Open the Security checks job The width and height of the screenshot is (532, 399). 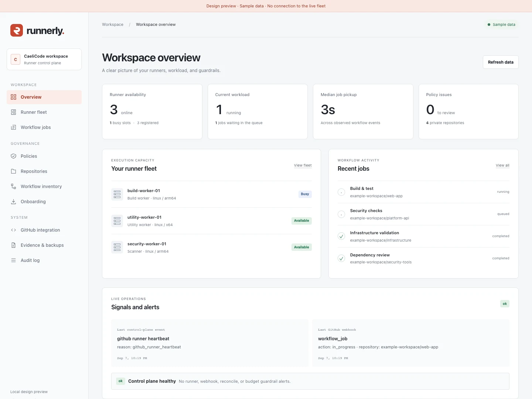point(423,214)
